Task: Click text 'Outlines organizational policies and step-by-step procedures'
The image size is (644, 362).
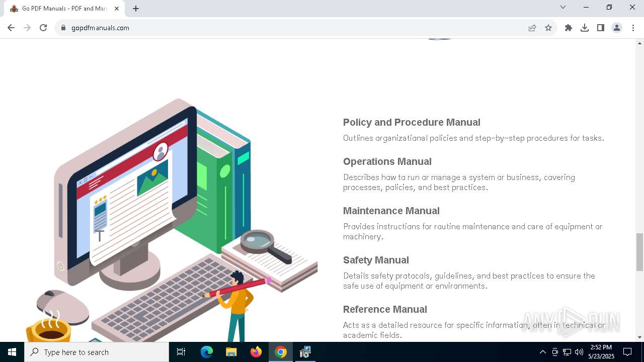Action: (455, 138)
